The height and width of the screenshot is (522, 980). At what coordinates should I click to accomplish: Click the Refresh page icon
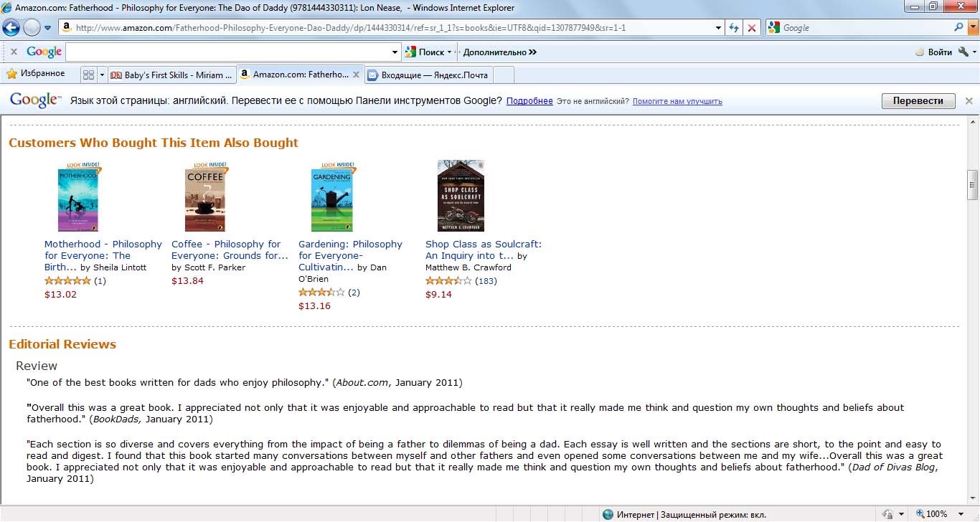pyautogui.click(x=733, y=28)
